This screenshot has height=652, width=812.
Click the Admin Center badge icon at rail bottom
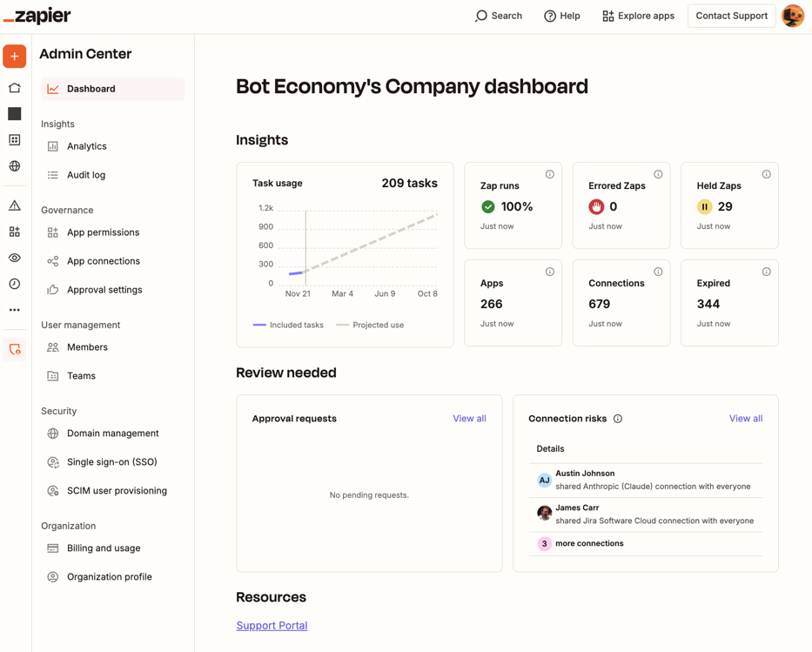(x=14, y=348)
